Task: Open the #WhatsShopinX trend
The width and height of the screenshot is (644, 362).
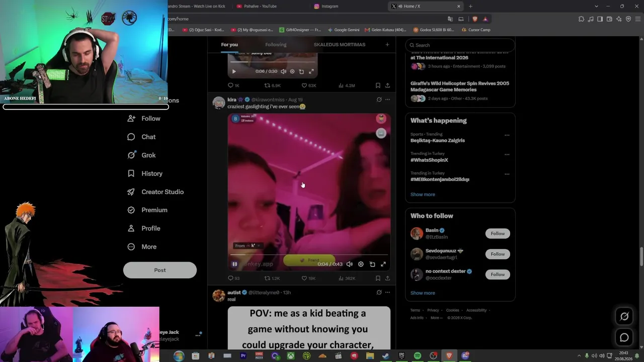Action: click(429, 160)
